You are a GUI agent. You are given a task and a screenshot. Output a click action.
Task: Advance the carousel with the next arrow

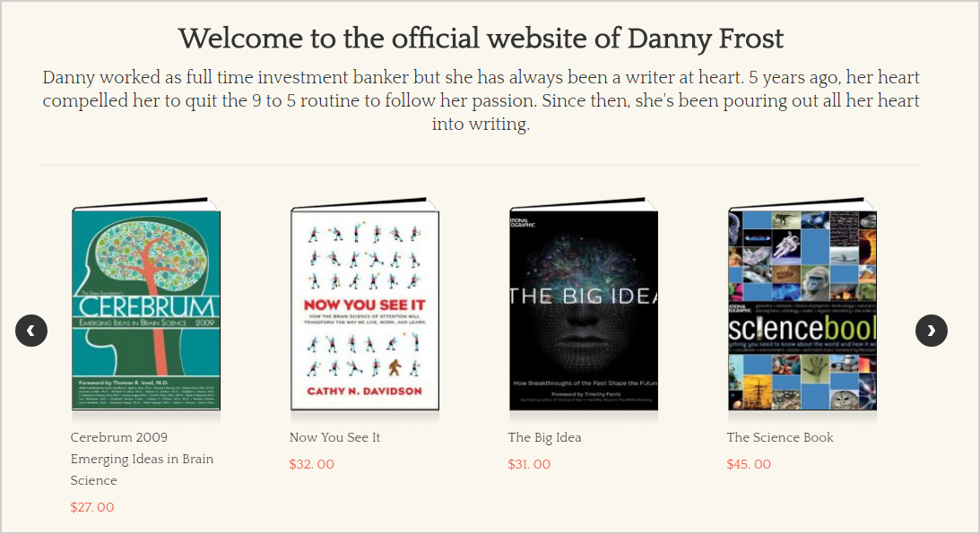pos(932,331)
